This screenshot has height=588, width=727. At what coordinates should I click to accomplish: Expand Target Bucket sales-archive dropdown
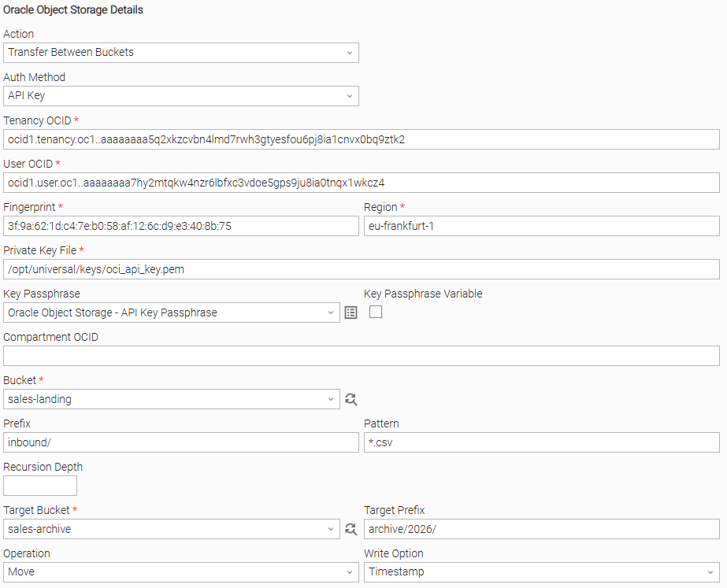pyautogui.click(x=172, y=529)
